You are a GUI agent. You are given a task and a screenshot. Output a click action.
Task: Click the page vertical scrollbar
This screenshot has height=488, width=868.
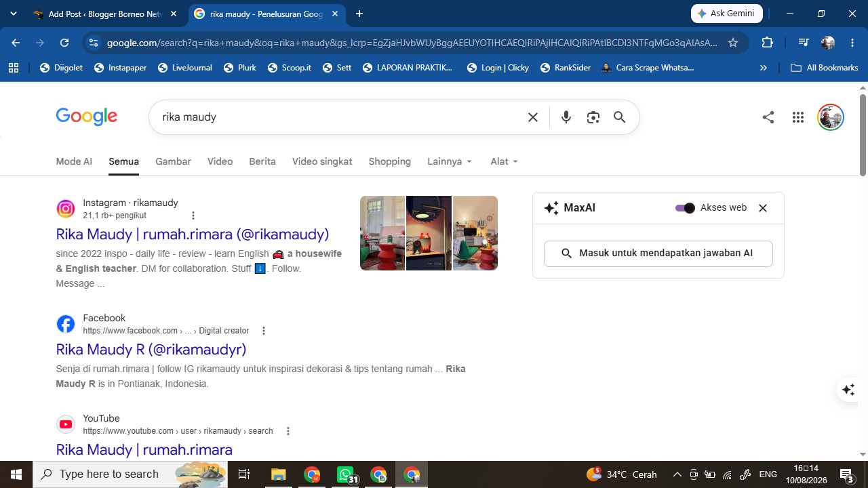point(863,136)
